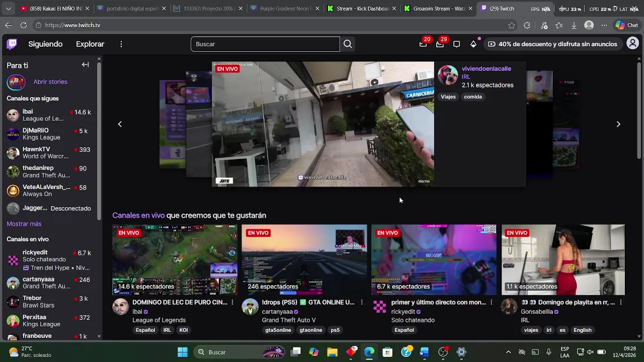Open the Twitch home logo
The height and width of the screenshot is (362, 644).
click(x=12, y=44)
